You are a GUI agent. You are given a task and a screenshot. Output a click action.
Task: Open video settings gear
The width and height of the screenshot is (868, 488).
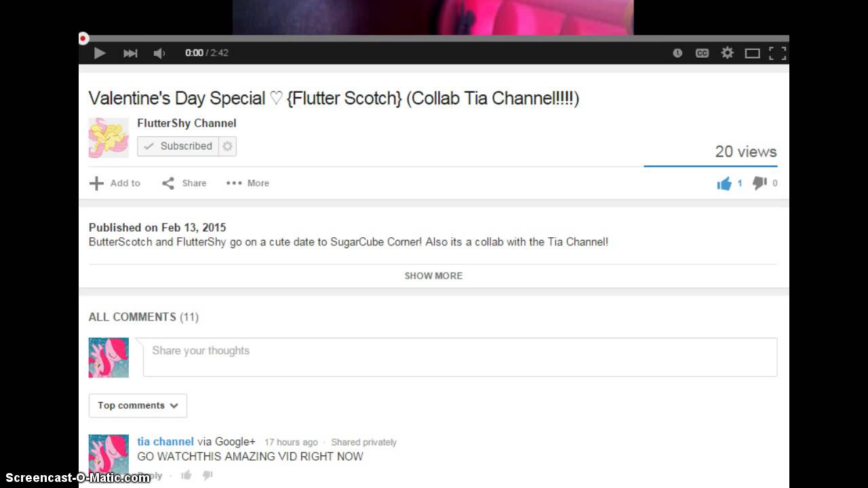pyautogui.click(x=727, y=53)
